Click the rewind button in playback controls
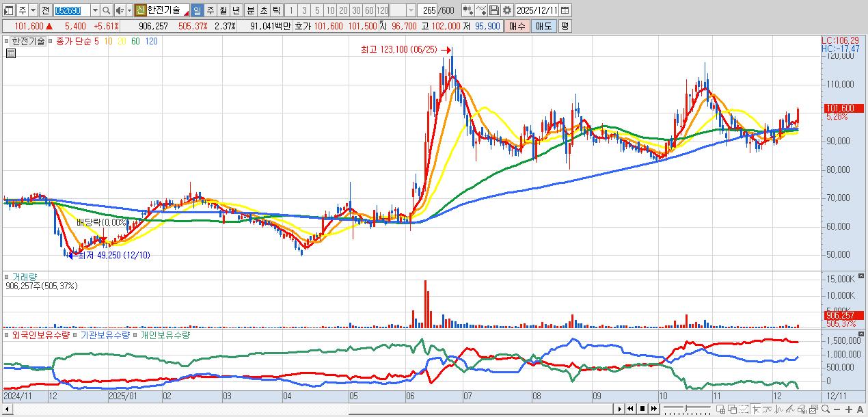The height and width of the screenshot is (417, 868). click(x=631, y=409)
